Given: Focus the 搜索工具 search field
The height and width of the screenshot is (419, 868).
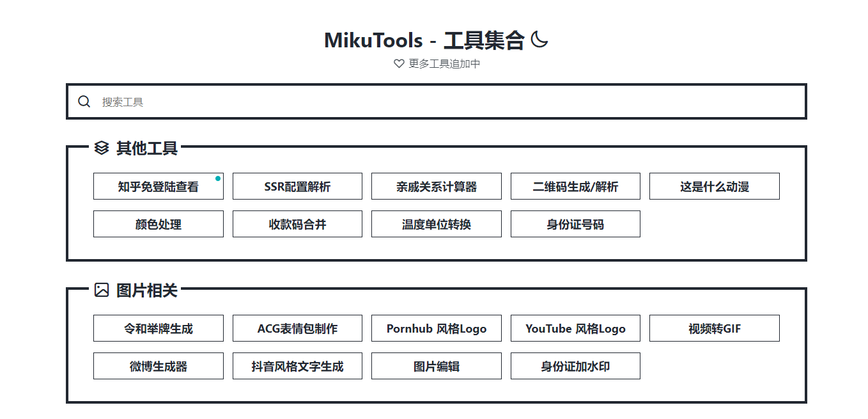Looking at the screenshot, I should (x=447, y=102).
